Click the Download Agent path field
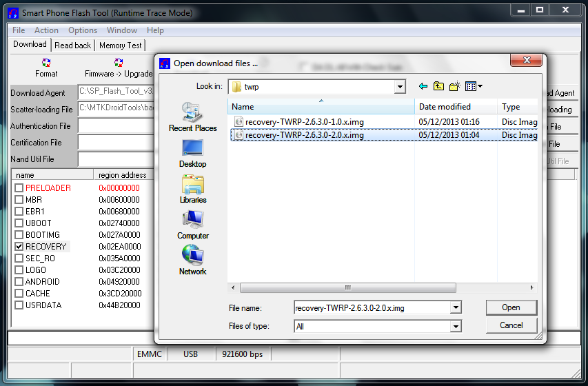The height and width of the screenshot is (386, 588). [x=116, y=92]
